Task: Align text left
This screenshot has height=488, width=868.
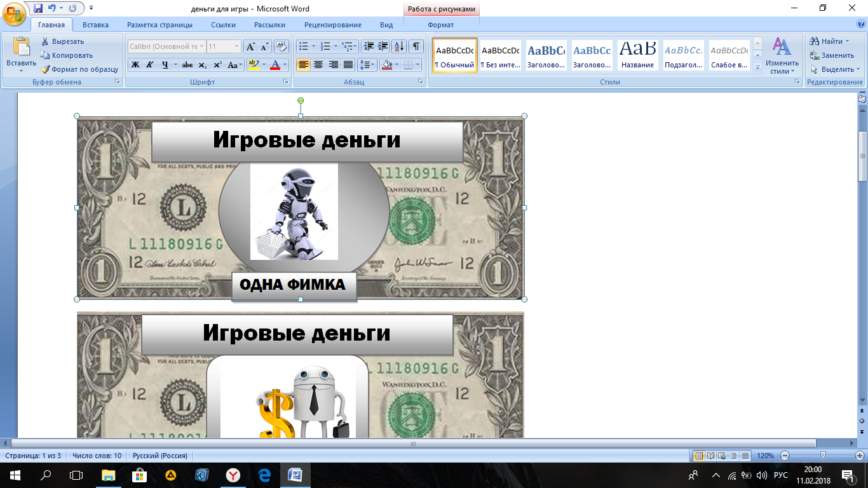Action: (x=304, y=65)
